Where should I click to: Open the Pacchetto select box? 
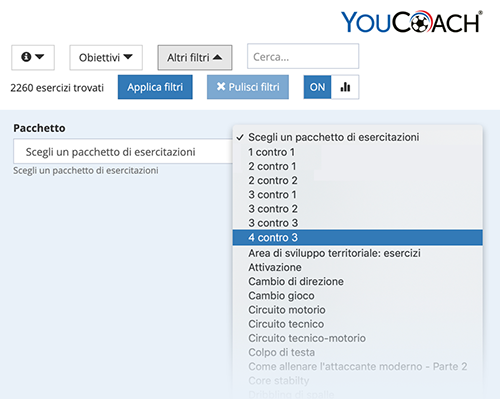pos(123,152)
